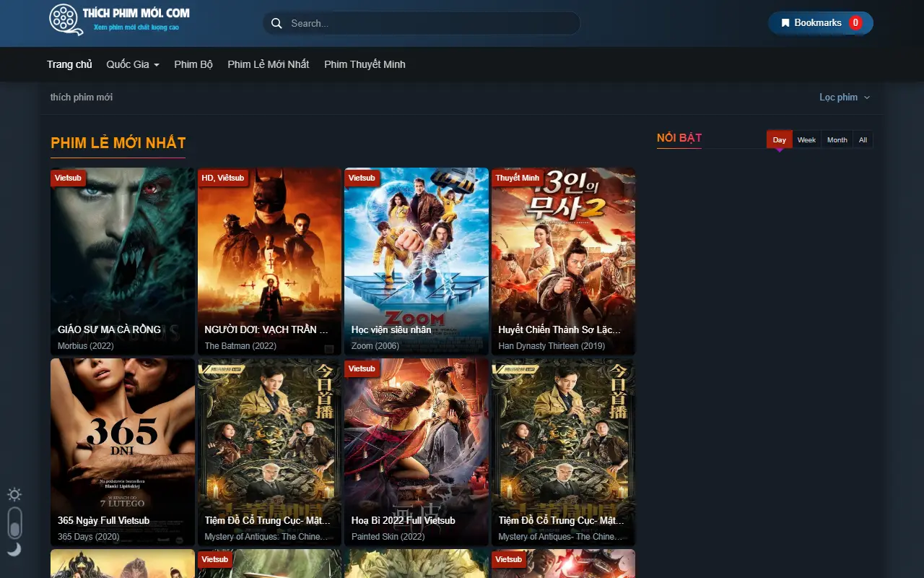Go to Trang chủ home page
924x578 pixels.
[70, 64]
